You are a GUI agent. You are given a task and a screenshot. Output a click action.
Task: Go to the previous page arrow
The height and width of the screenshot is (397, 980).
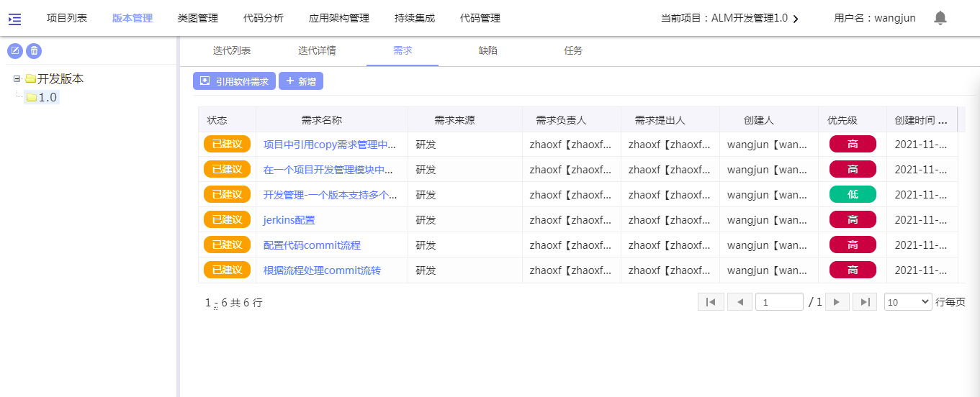point(740,302)
